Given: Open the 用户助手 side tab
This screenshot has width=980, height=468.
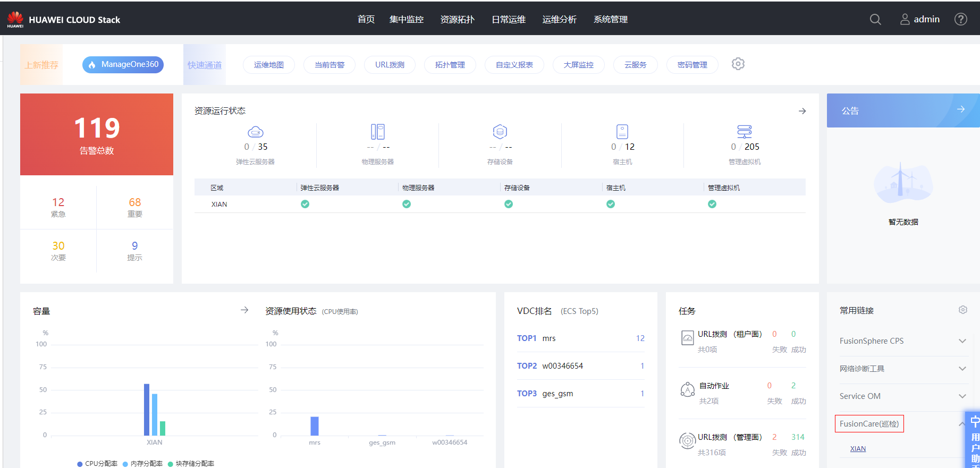Looking at the screenshot, I should (x=973, y=440).
